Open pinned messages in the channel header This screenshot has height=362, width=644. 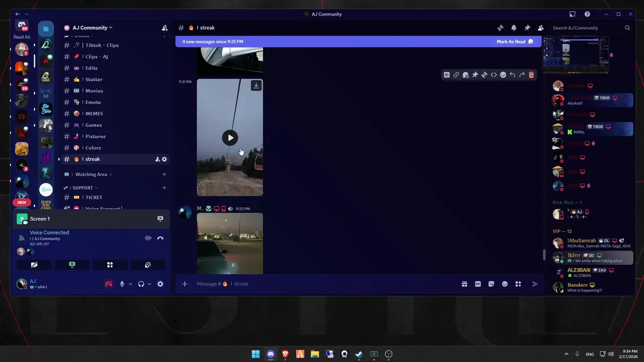[x=527, y=28]
